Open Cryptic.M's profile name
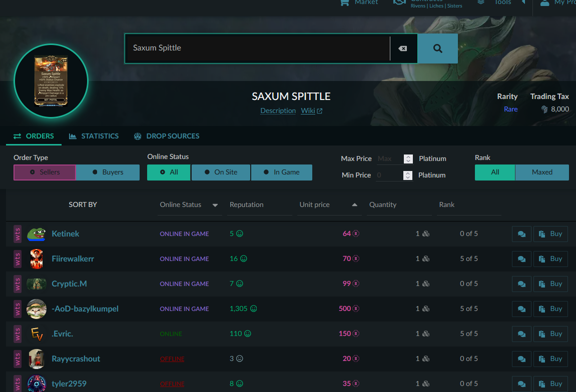 point(69,283)
